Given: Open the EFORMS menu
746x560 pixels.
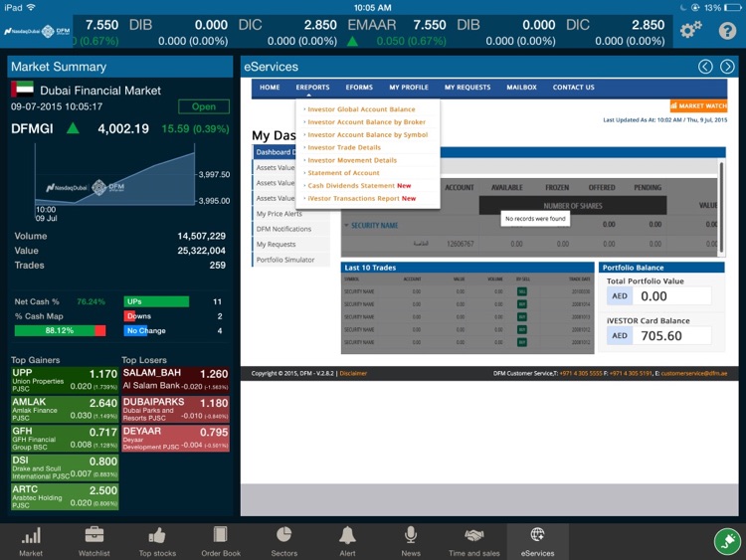Looking at the screenshot, I should coord(359,88).
